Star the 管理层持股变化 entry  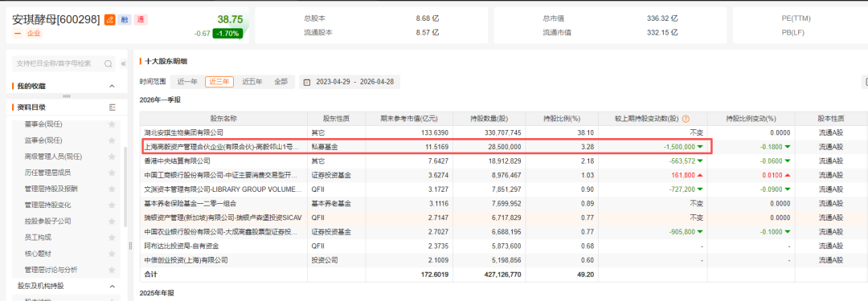pyautogui.click(x=112, y=205)
